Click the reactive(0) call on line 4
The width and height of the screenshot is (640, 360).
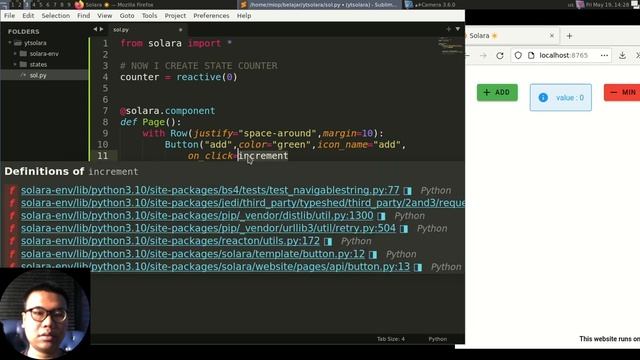tap(207, 77)
